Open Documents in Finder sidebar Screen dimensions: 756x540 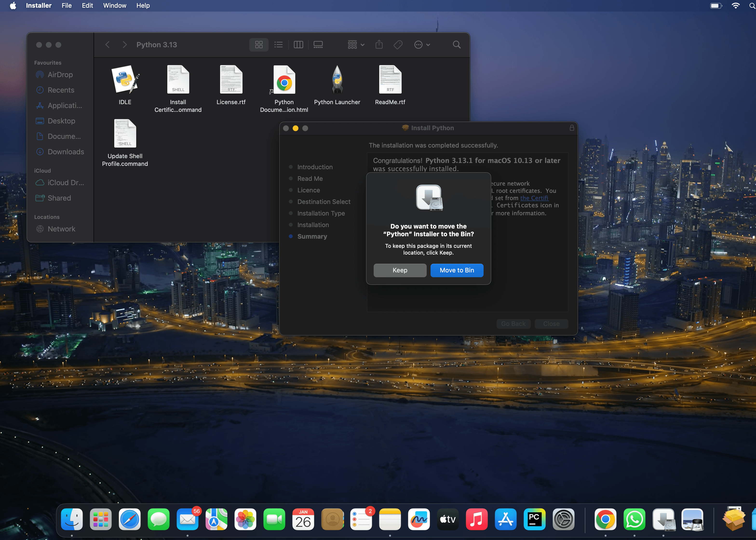60,136
